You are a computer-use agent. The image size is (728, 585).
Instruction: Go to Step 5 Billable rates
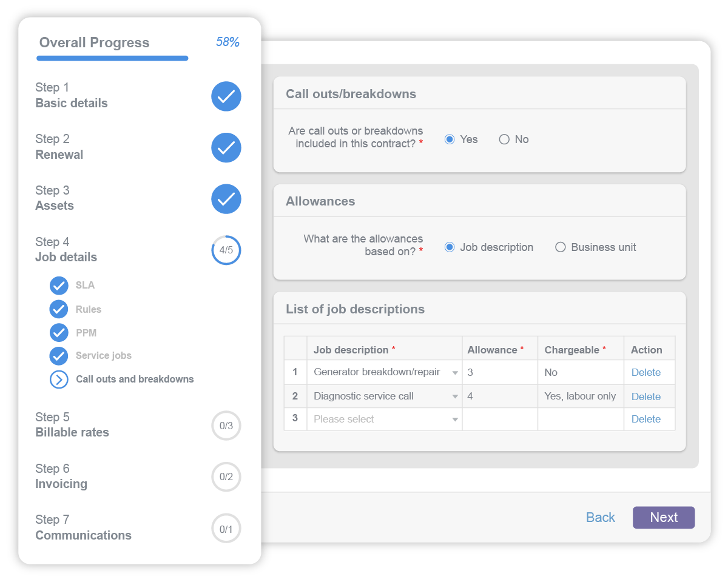point(72,425)
